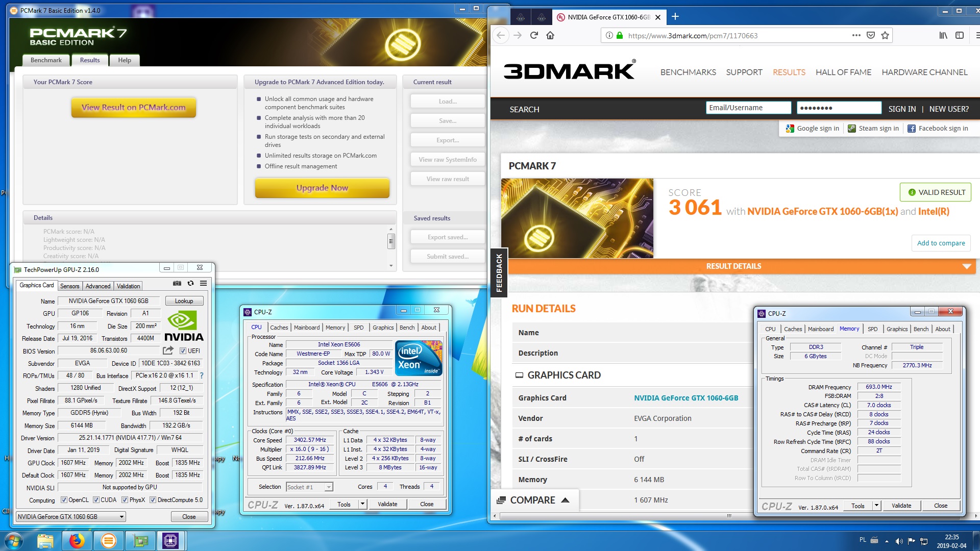Screen dimensions: 980x551
Task: Toggle the PhysX checkbox
Action: [125, 500]
